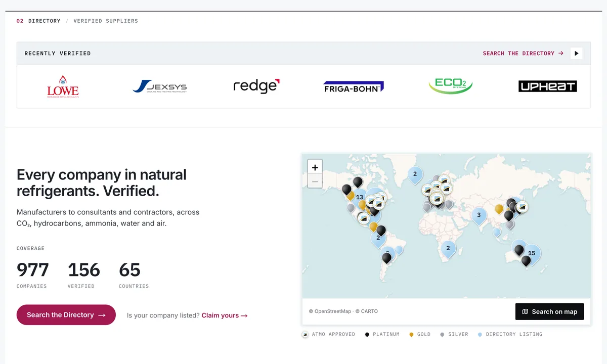Click the map cluster marked 13
Screen dimensions: 607x364
pos(360,198)
